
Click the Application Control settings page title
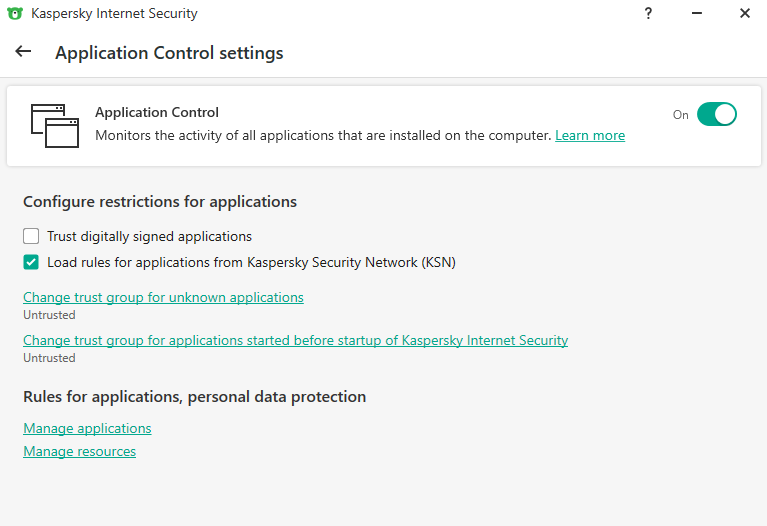[x=169, y=53]
